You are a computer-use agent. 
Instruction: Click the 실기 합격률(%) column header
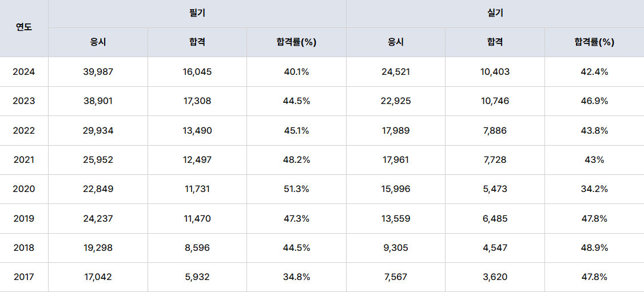click(x=594, y=42)
